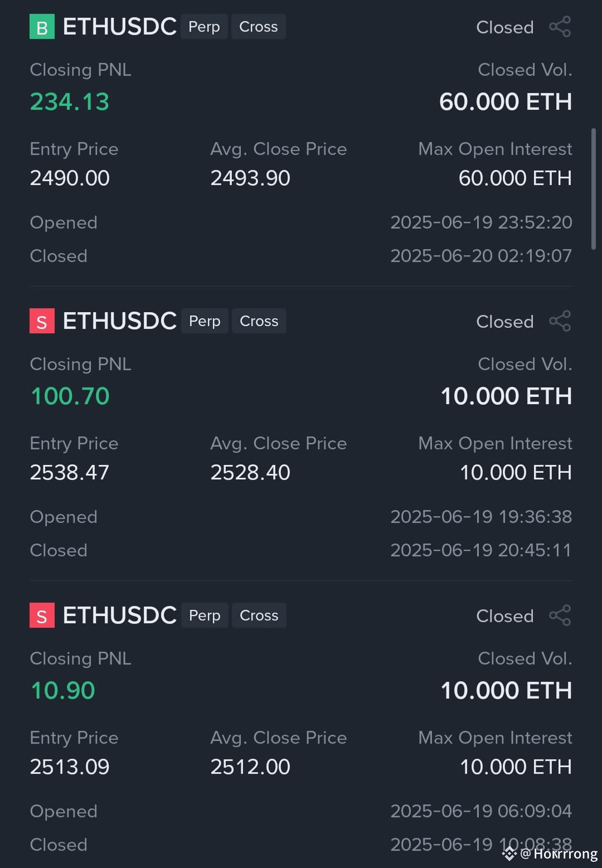Share the 10.90 PNL ETHUSDC position
Viewport: 602px width, 868px height.
pos(560,615)
